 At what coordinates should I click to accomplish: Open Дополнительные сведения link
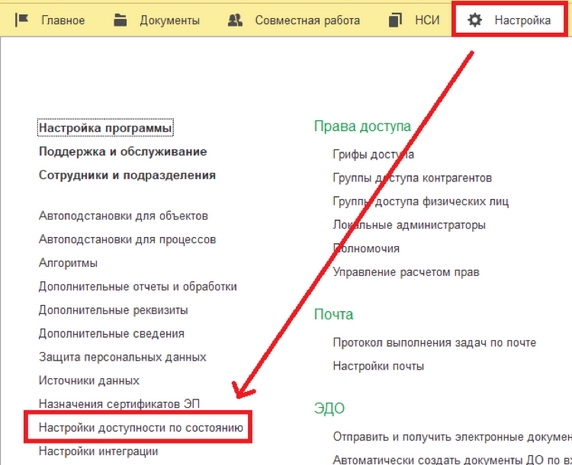112,334
